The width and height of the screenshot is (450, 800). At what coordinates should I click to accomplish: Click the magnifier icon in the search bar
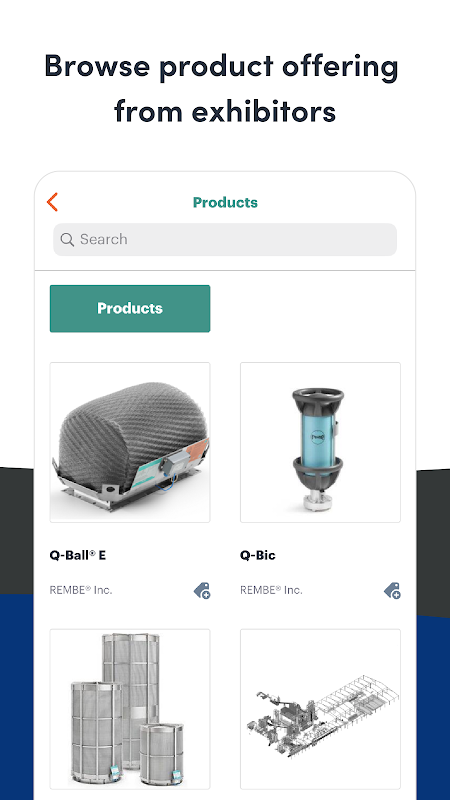point(67,239)
